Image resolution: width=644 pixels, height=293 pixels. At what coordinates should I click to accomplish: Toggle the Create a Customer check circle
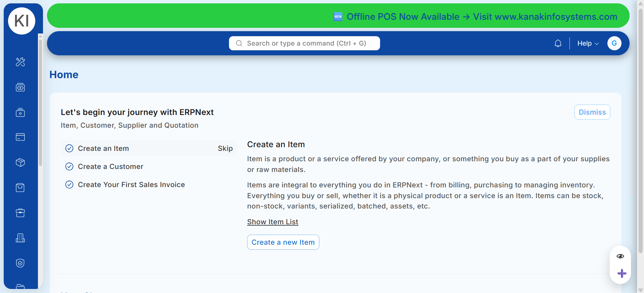pos(70,167)
